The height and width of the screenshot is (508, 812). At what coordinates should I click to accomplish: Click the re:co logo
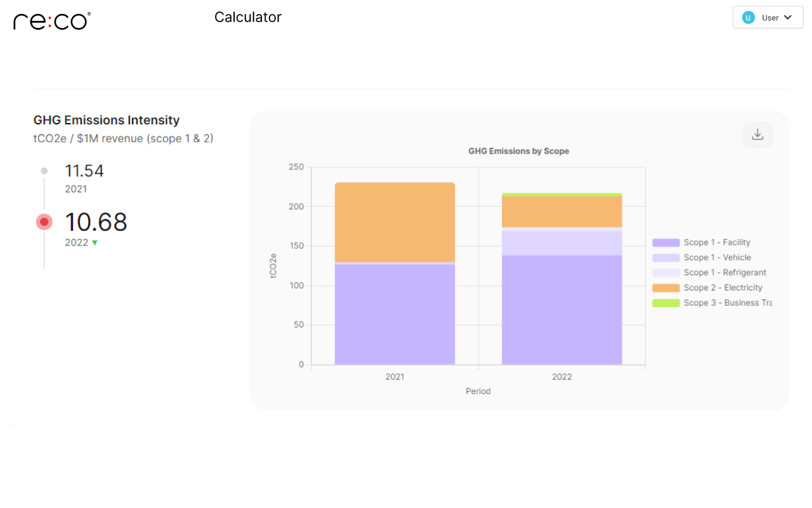click(x=51, y=21)
